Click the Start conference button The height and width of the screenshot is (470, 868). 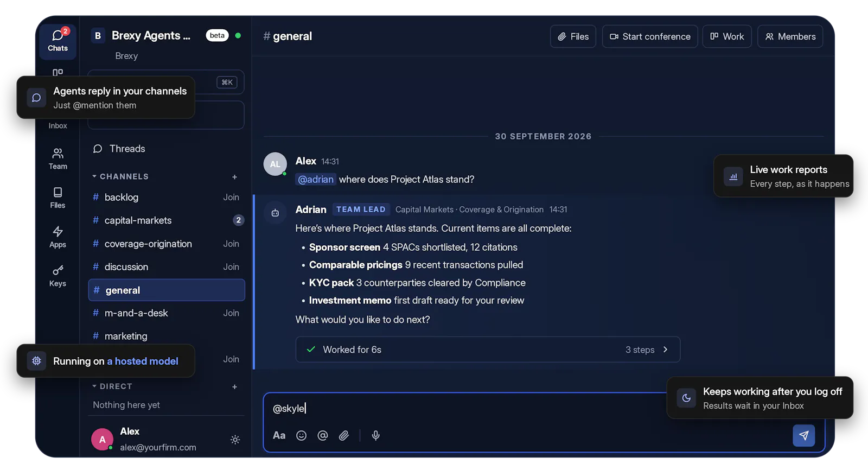tap(650, 36)
